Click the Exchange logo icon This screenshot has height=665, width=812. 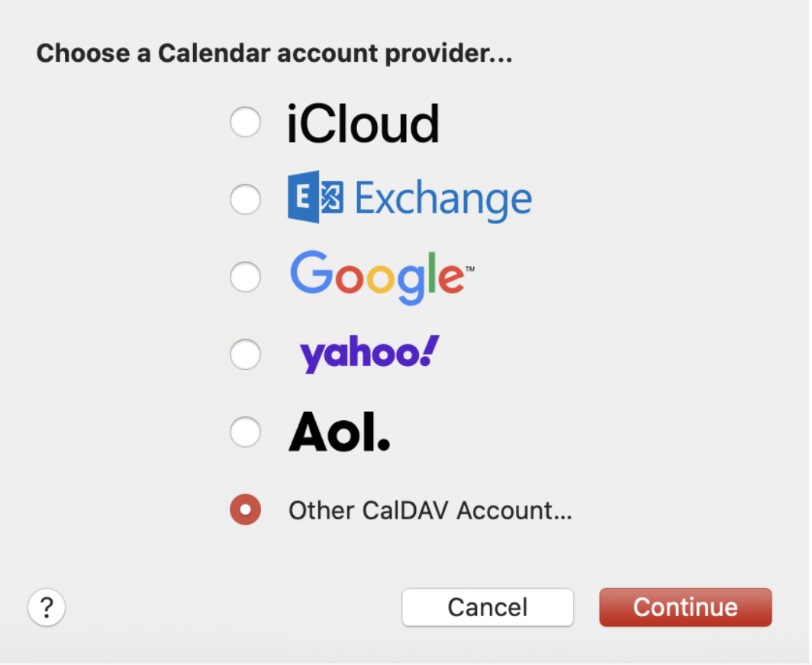316,198
